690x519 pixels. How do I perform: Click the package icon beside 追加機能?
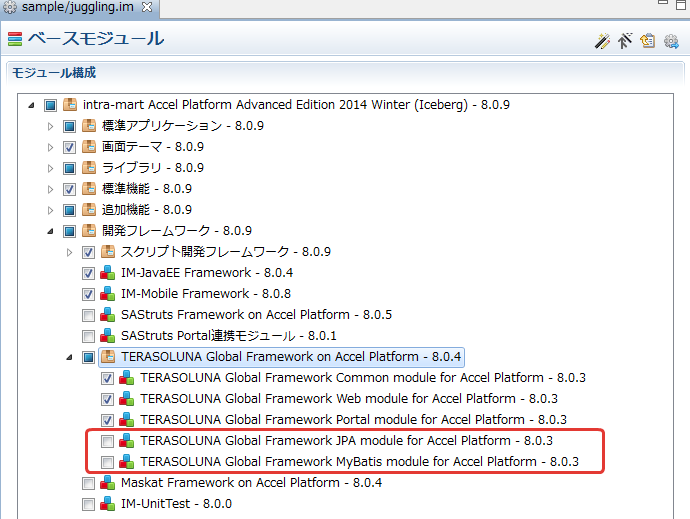(89, 210)
